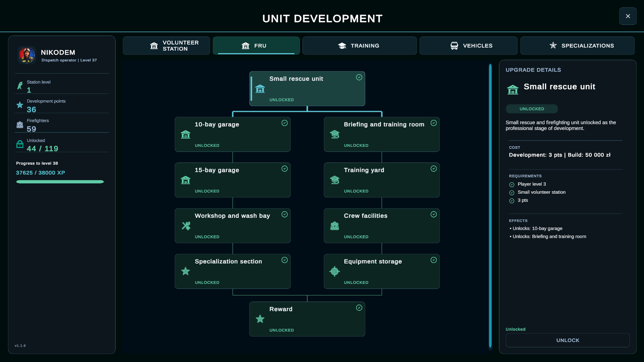
Task: Click the garage icon on 10-bay garage card
Action: click(185, 134)
